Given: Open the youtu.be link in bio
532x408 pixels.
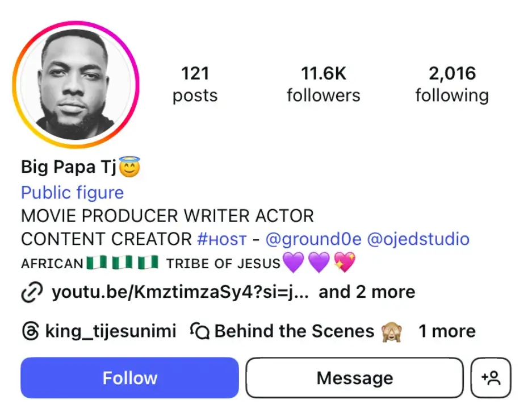Looking at the screenshot, I should 179,292.
